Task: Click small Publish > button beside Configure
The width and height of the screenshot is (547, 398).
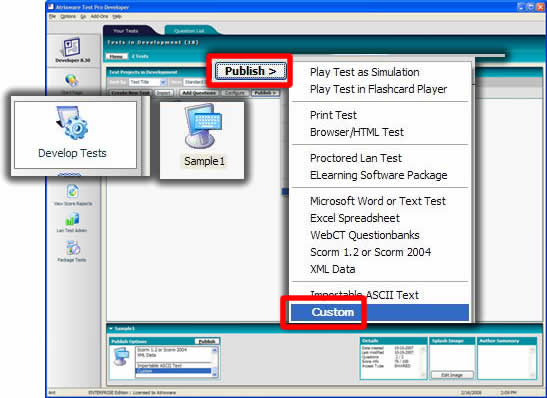Action: 265,93
